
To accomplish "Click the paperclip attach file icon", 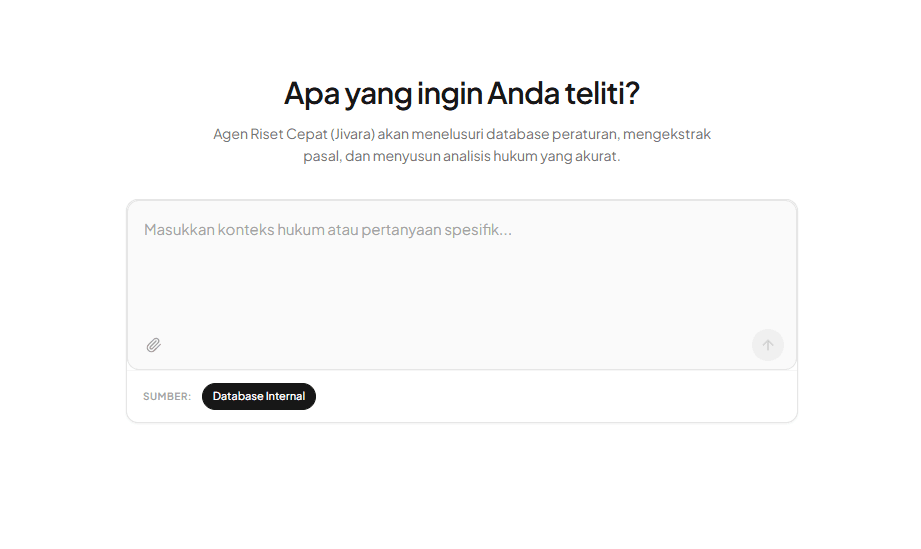I will tap(153, 345).
